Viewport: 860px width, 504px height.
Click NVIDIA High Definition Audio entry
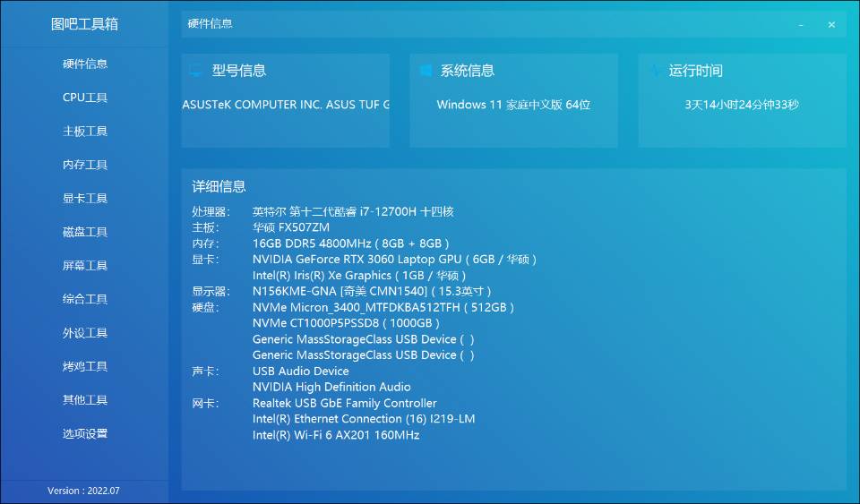click(331, 387)
